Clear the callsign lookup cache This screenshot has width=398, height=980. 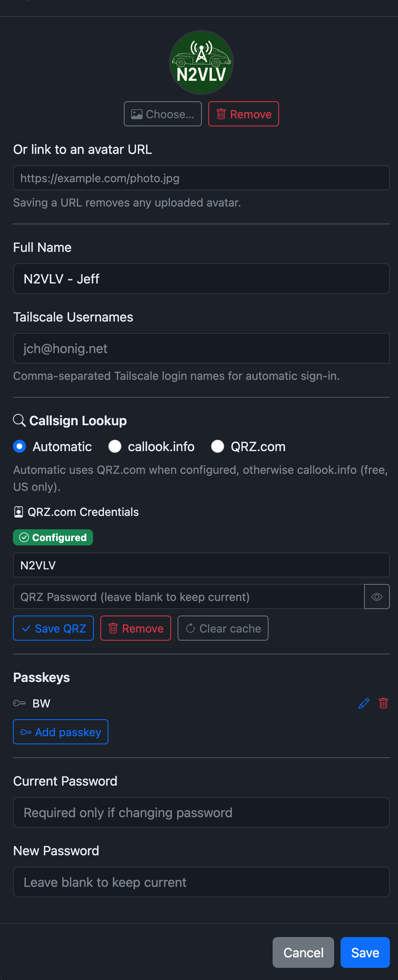click(223, 628)
